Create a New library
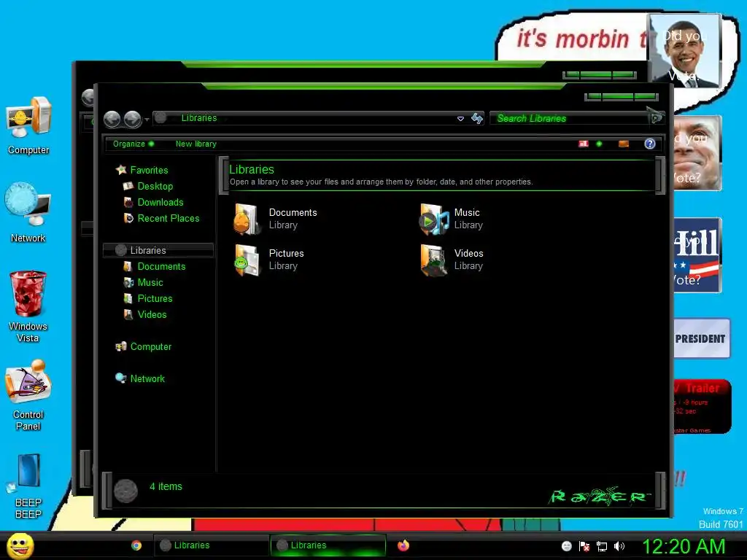 click(x=196, y=144)
